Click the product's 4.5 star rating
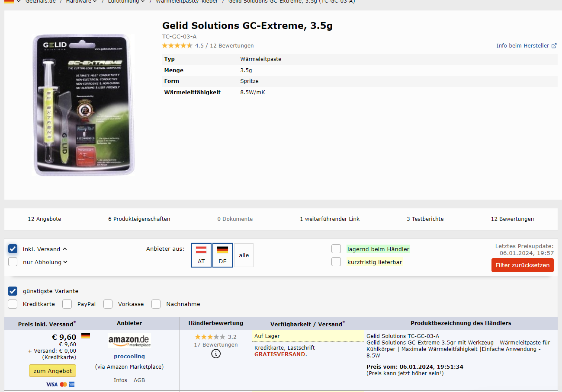562x392 pixels. (177, 46)
